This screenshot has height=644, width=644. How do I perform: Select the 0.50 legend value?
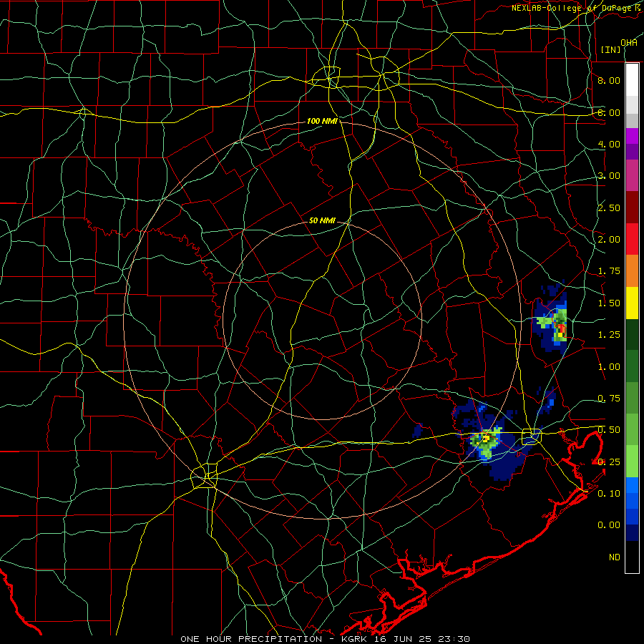(x=609, y=430)
